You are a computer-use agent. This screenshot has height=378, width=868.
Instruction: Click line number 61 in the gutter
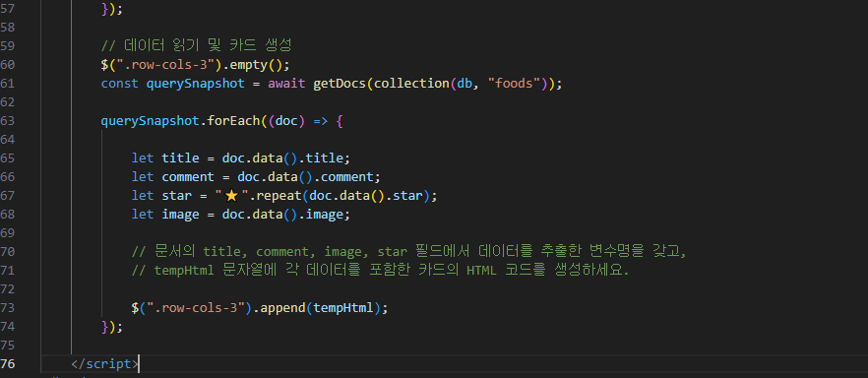(7, 84)
